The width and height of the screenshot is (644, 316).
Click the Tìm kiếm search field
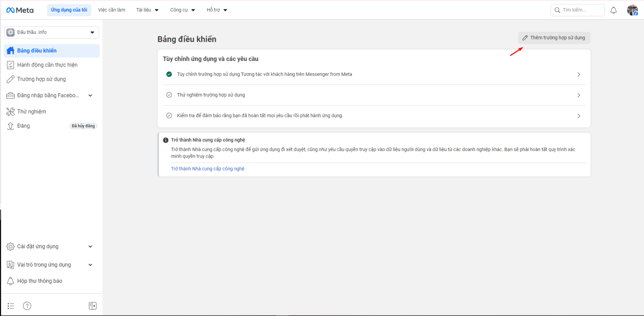click(x=577, y=10)
